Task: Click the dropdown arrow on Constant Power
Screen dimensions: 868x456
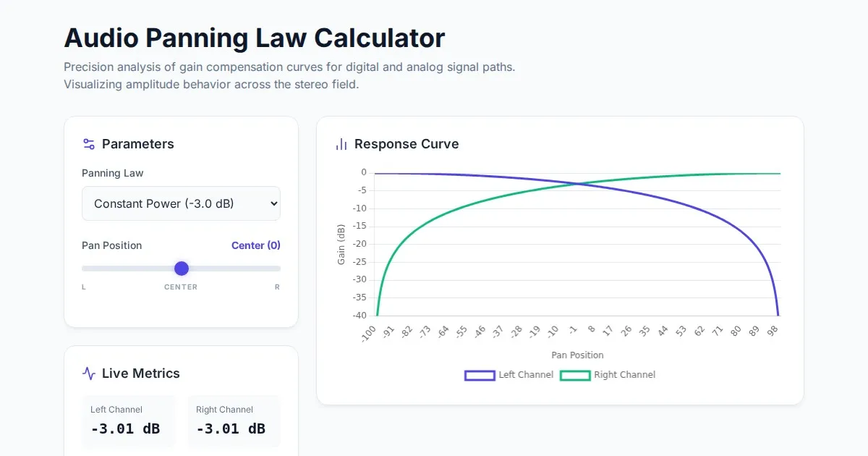Action: 273,203
